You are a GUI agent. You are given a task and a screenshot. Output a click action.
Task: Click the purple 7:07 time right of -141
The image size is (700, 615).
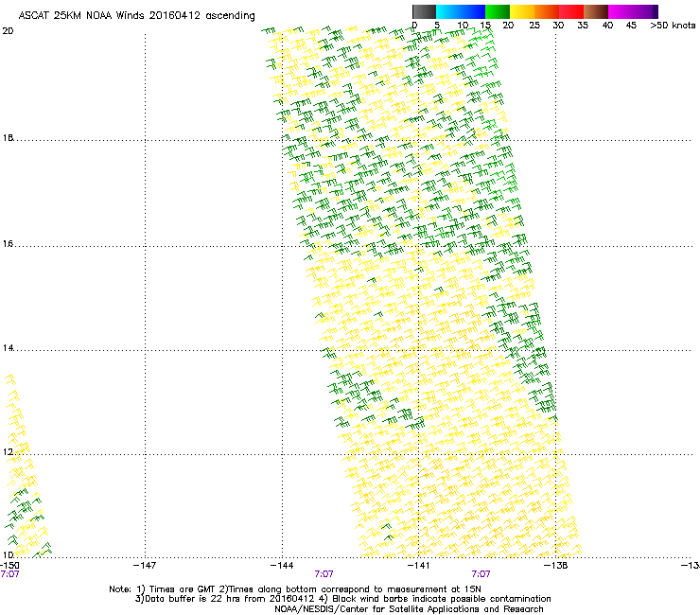481,574
